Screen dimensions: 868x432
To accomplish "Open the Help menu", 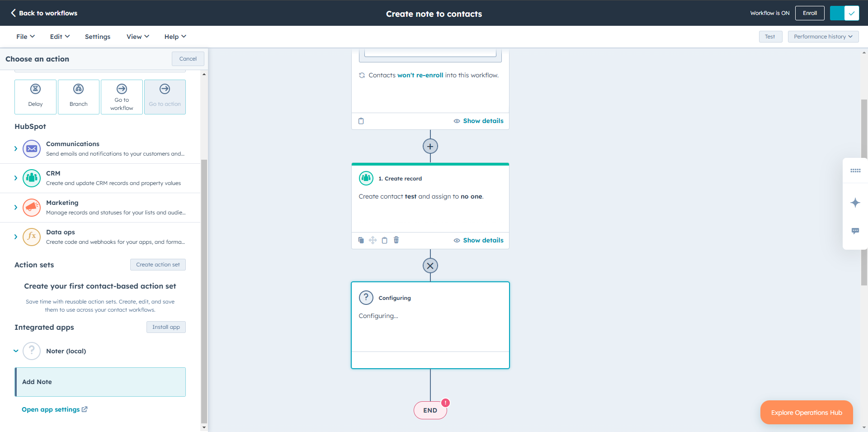I will point(175,36).
